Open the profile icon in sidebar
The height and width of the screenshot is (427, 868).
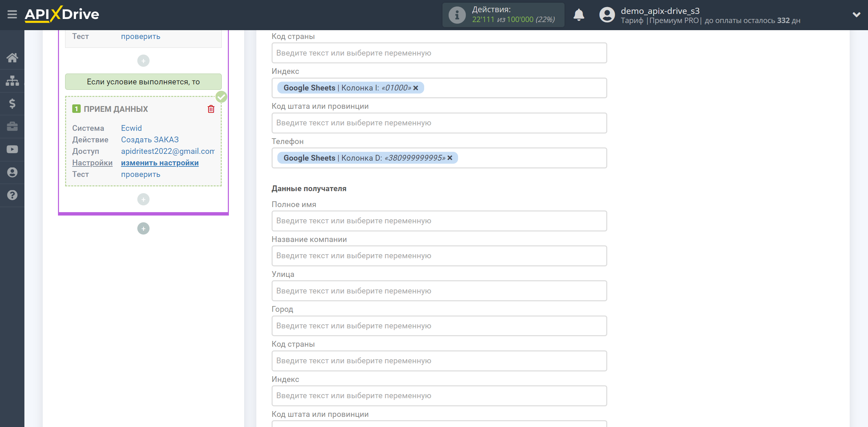point(12,172)
